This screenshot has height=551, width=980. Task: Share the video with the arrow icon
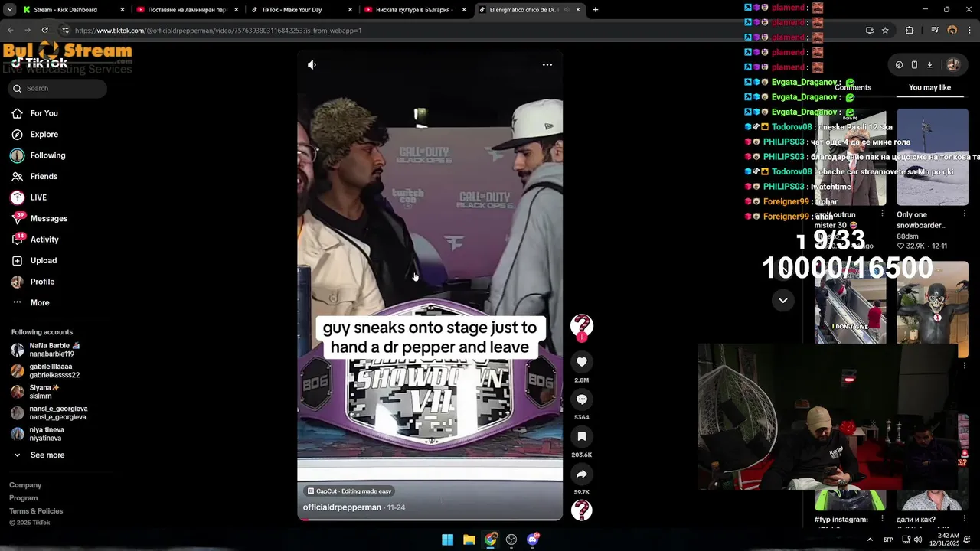582,474
